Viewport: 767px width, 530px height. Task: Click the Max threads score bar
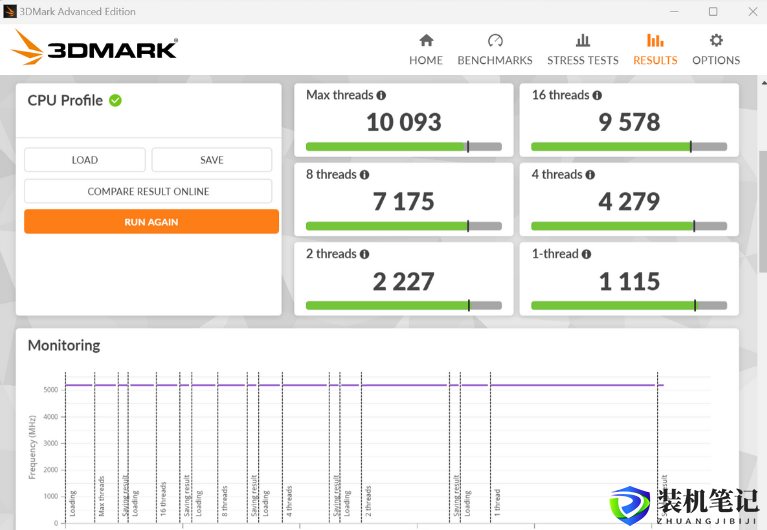pos(404,146)
